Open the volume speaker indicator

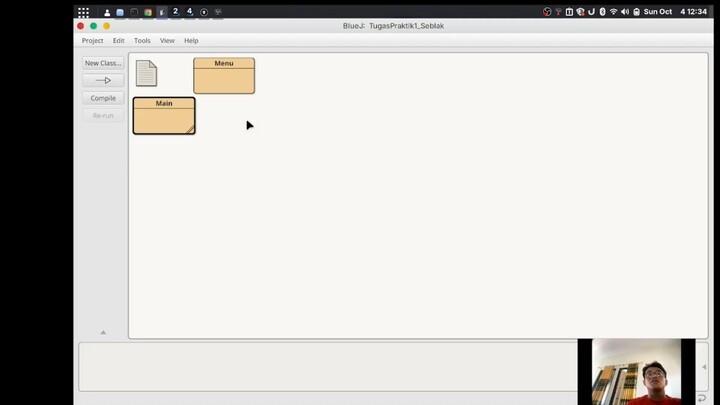(x=625, y=12)
